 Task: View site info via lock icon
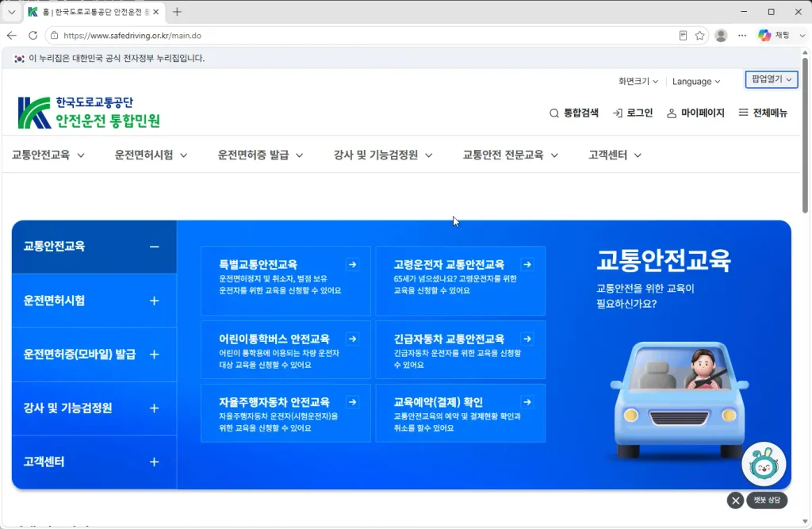(55, 35)
